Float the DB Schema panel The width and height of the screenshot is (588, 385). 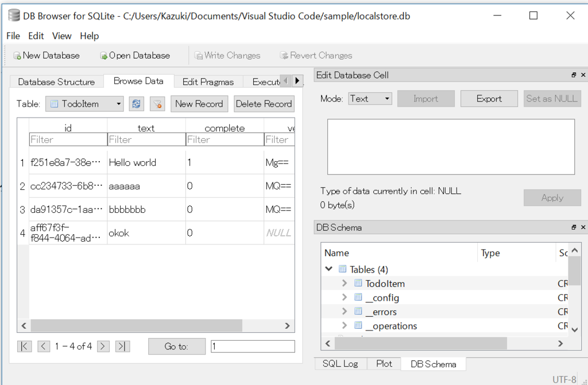[574, 227]
